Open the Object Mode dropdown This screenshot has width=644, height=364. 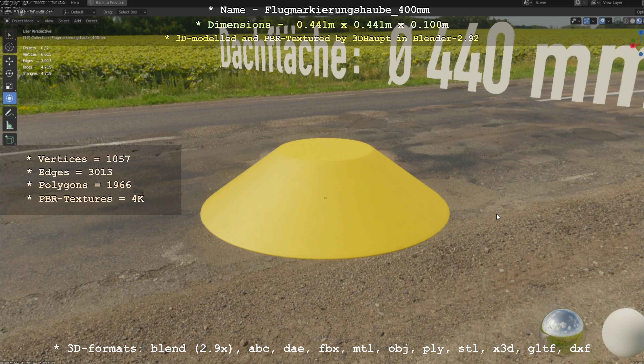pos(22,21)
